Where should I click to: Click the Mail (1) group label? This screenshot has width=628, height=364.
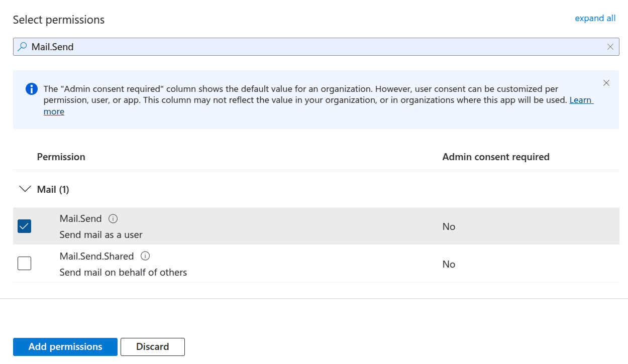click(53, 189)
